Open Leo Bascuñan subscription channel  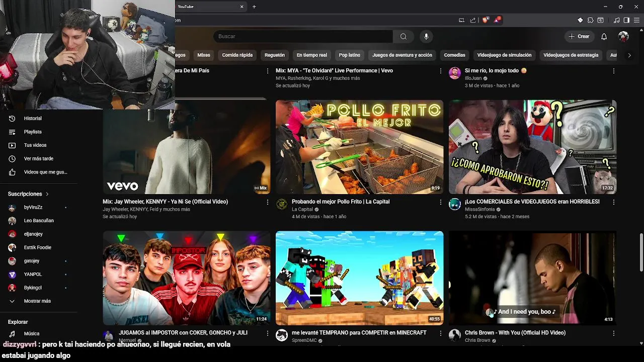pyautogui.click(x=38, y=221)
